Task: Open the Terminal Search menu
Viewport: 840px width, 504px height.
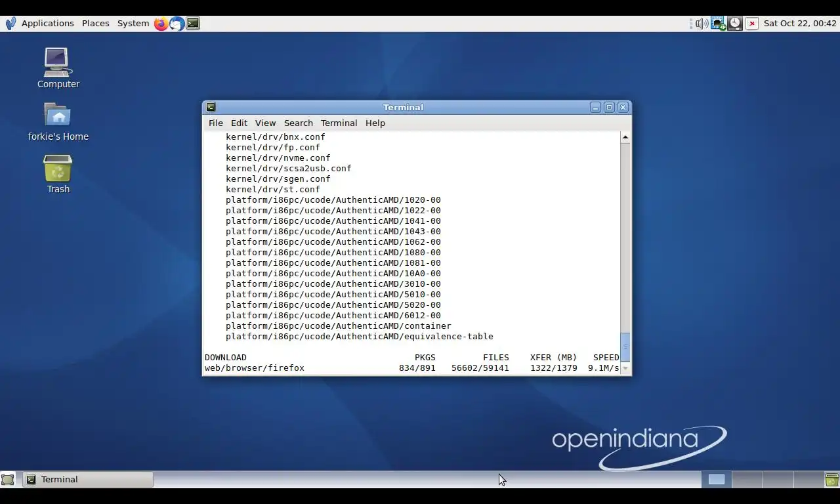Action: 298,123
